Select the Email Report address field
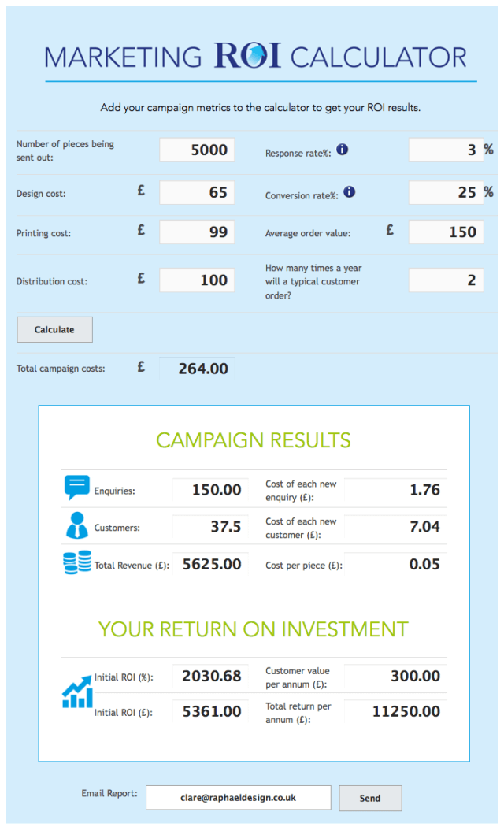This screenshot has height=827, width=504. (x=239, y=797)
